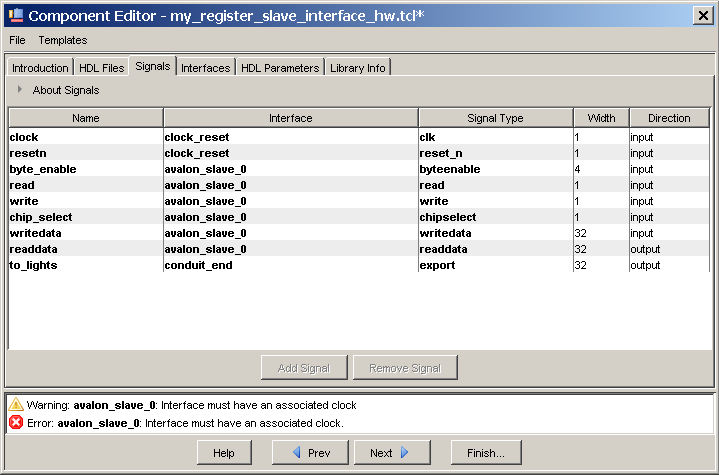Screen dimensions: 719x475
Task: Switch to the HDL Files tab
Action: (101, 68)
